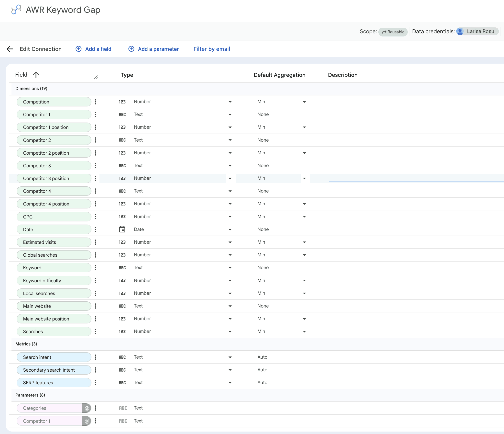Select the Main website position field chip
504x434 pixels.
[54, 319]
